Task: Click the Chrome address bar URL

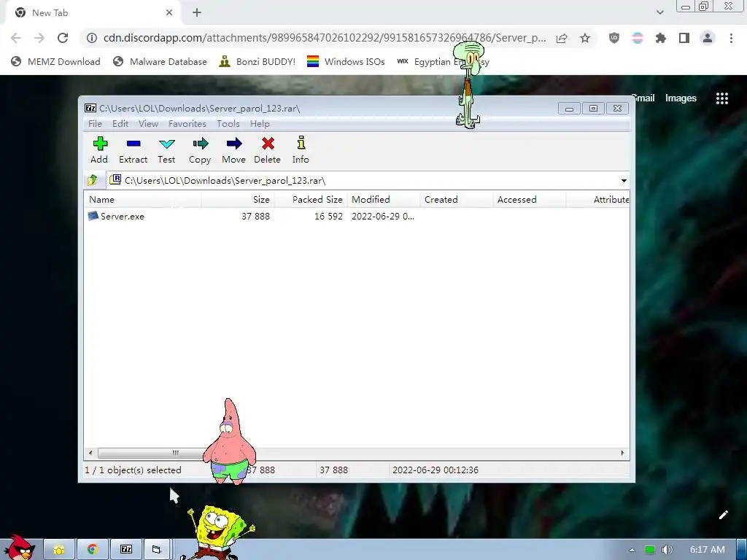Action: coord(325,38)
